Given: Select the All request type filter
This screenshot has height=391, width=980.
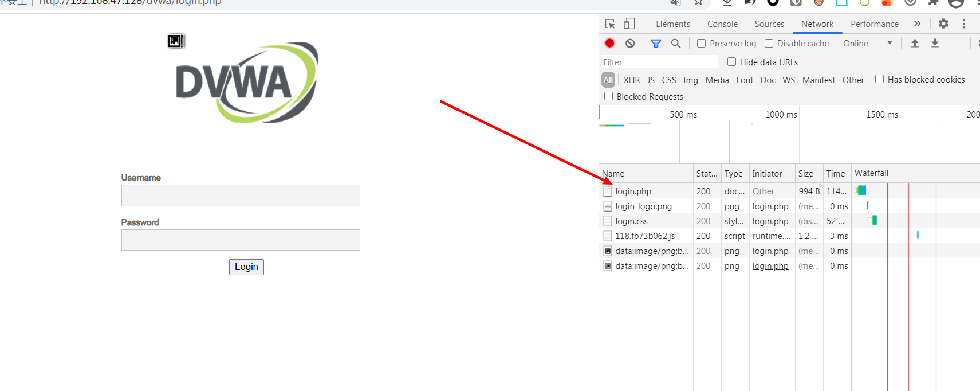Looking at the screenshot, I should (x=608, y=80).
